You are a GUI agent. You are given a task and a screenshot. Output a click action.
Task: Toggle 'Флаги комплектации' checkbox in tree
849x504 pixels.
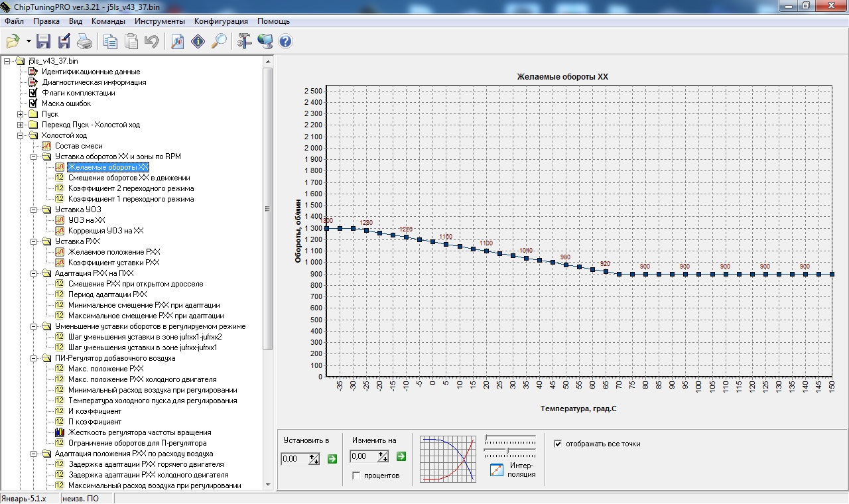pos(33,93)
